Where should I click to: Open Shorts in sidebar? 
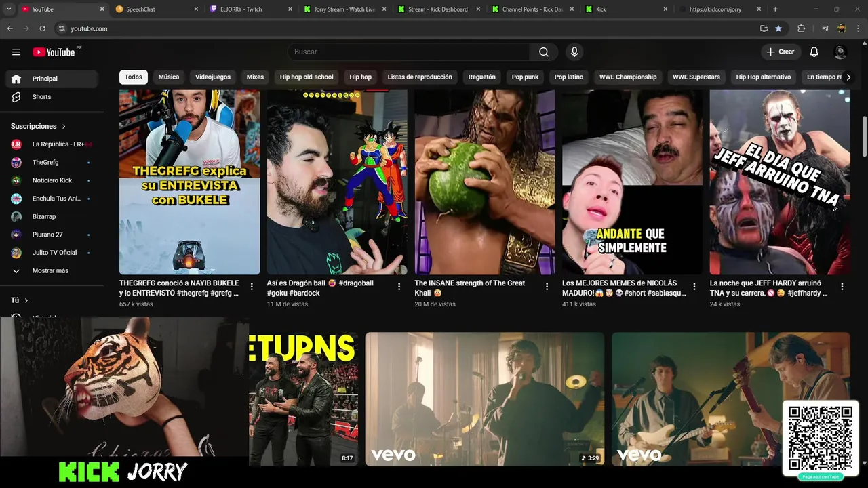52,97
